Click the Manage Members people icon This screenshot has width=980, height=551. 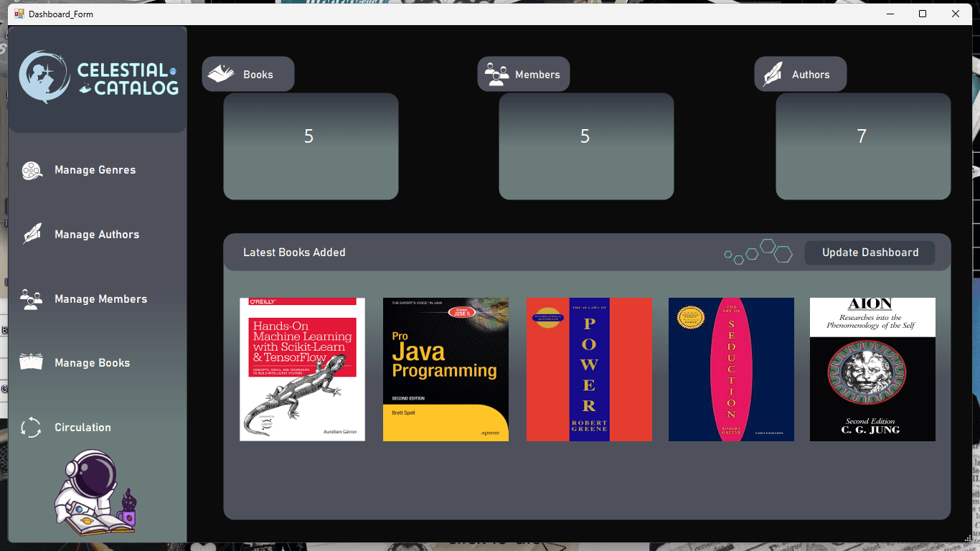click(31, 299)
